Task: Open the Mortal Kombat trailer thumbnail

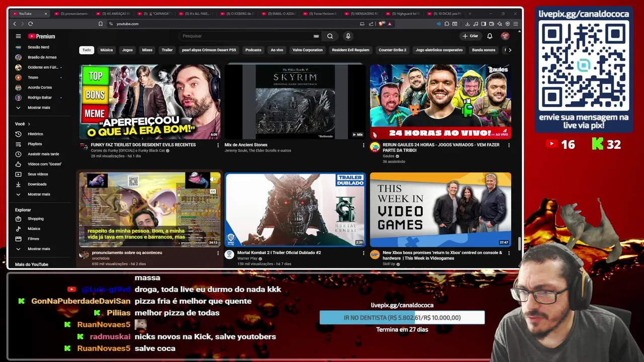Action: (x=295, y=209)
